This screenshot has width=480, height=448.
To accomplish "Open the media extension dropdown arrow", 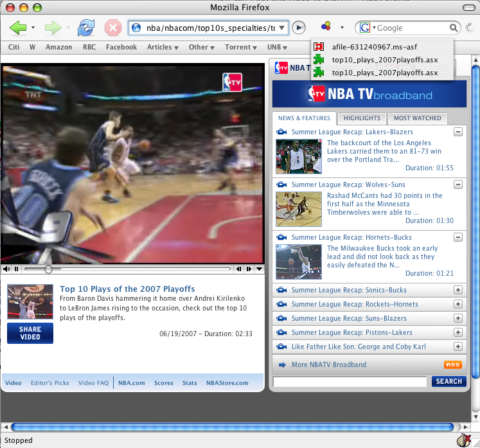I will point(342,28).
